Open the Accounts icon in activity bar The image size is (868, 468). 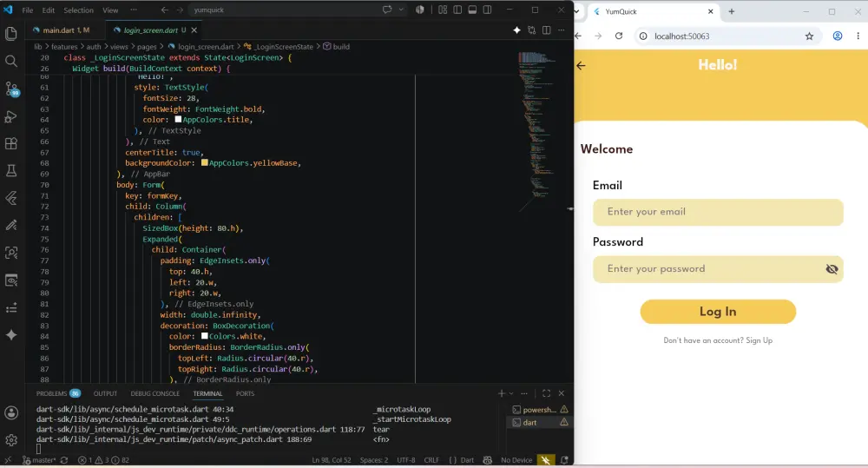11,412
